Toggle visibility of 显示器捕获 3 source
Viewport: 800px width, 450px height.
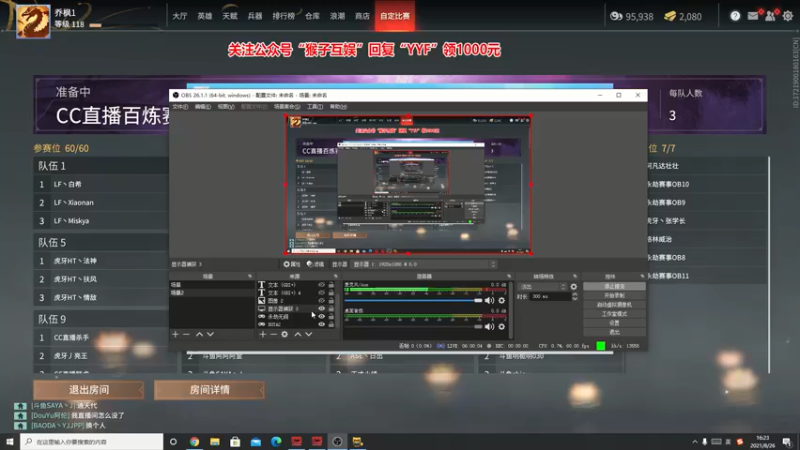(321, 309)
